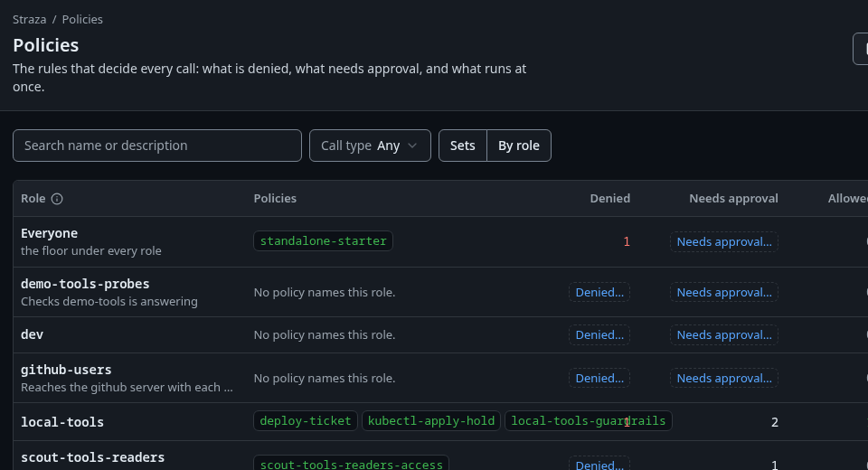The width and height of the screenshot is (868, 470).
Task: Click 'No policy names this role.' in dev row
Action: click(x=325, y=335)
